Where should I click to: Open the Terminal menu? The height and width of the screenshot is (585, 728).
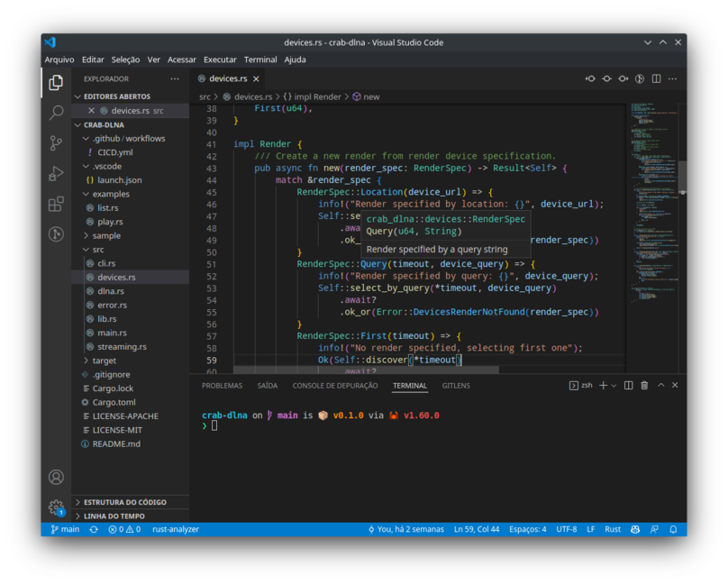tap(260, 59)
